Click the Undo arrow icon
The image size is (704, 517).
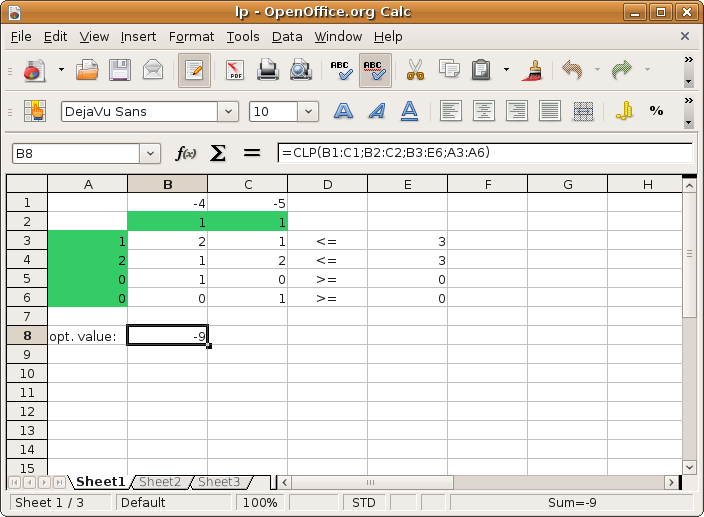click(572, 70)
